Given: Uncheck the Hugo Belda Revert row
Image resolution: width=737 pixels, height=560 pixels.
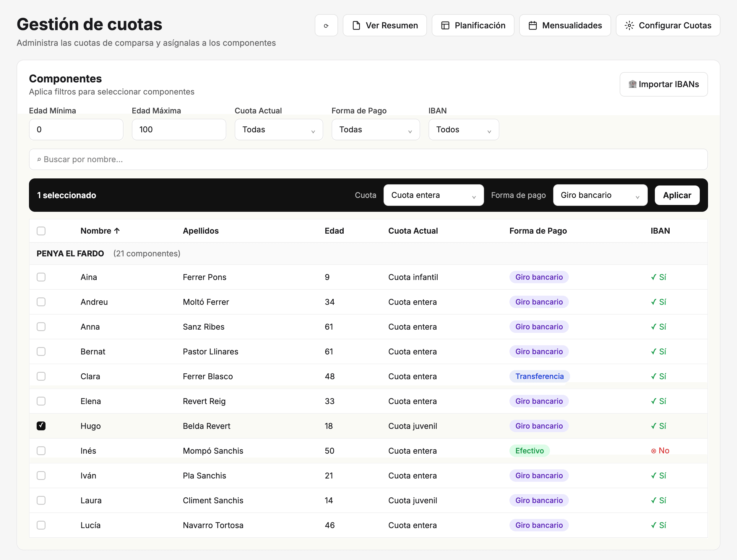Looking at the screenshot, I should tap(41, 426).
